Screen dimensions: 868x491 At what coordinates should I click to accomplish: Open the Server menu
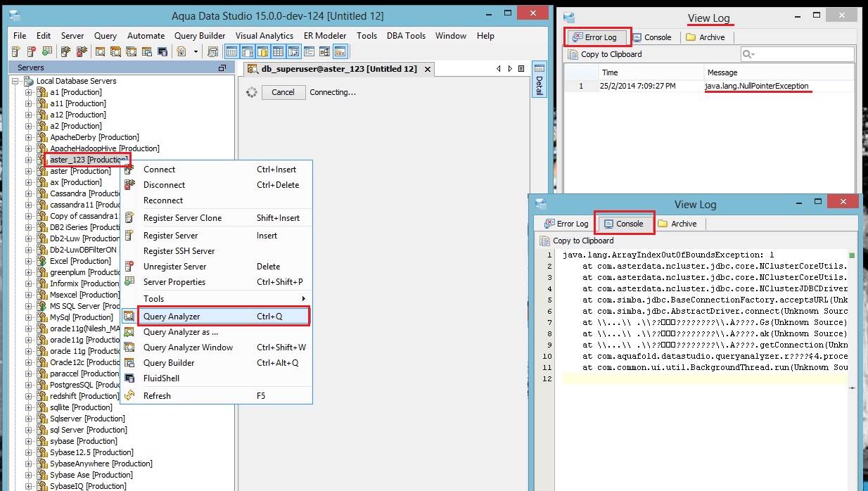72,36
